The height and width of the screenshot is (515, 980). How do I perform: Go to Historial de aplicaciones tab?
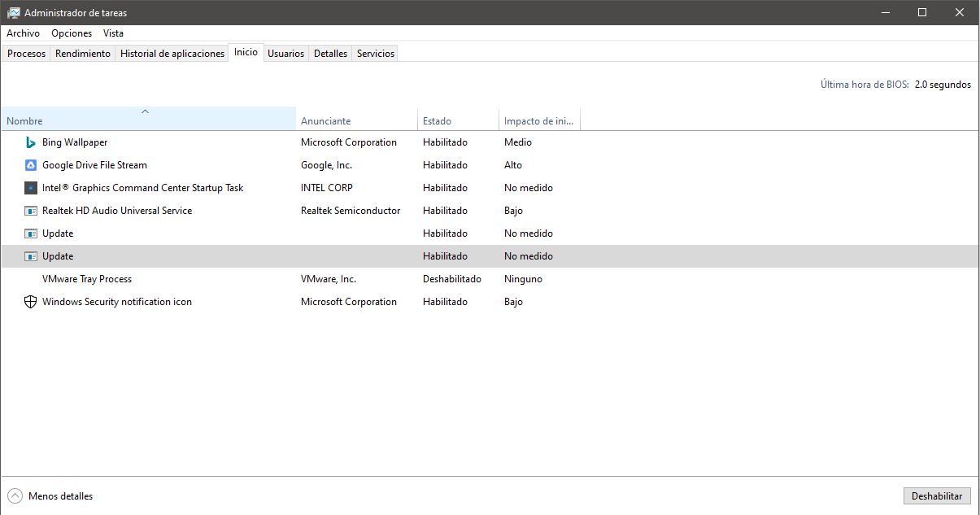(172, 54)
